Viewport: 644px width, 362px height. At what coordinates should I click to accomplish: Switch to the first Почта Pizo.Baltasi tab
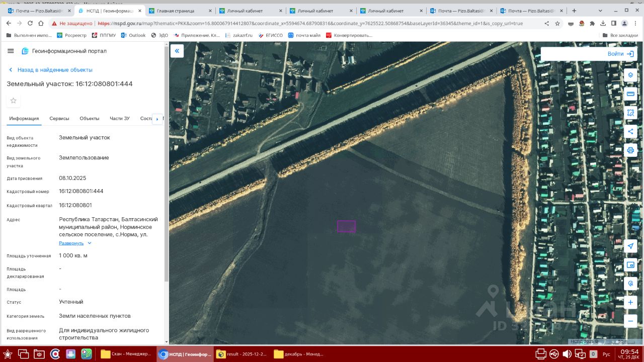pos(39,11)
